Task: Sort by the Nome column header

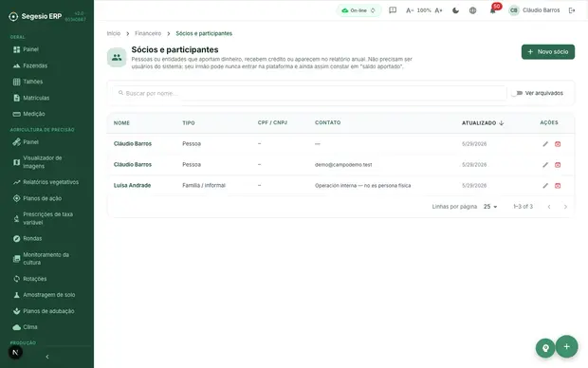Action: (121, 123)
